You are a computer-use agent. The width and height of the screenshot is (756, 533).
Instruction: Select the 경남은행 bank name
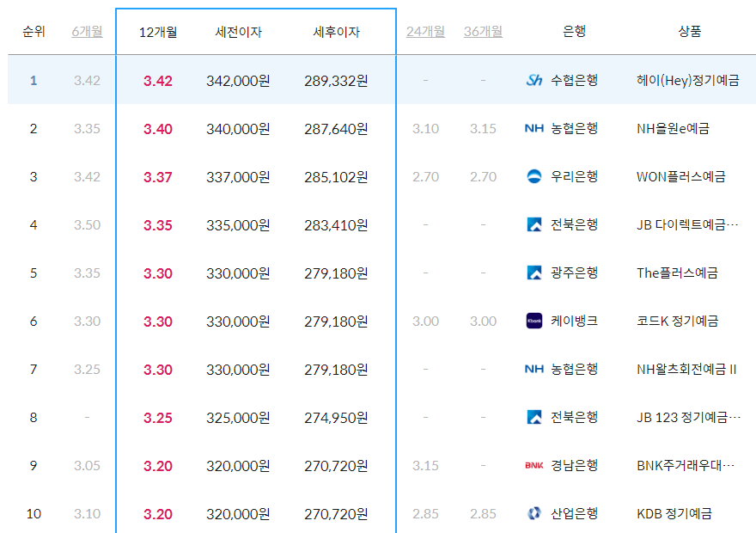pos(574,465)
